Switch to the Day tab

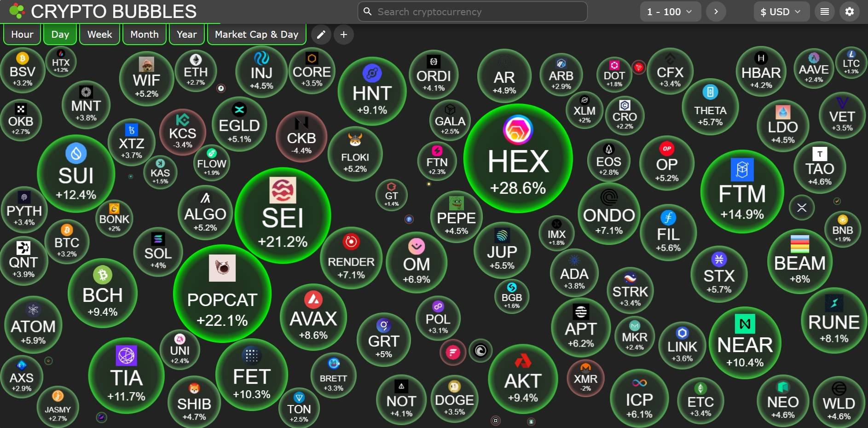60,35
